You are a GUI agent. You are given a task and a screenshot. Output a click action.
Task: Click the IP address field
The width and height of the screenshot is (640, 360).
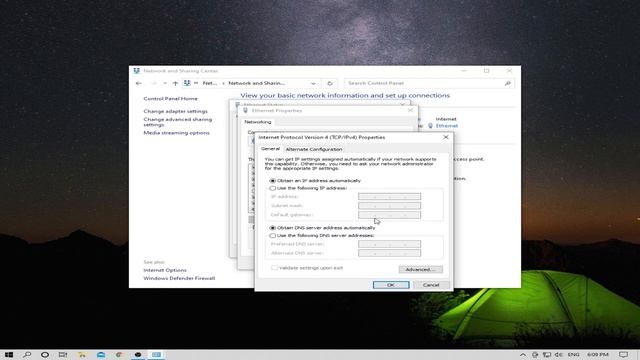click(389, 197)
